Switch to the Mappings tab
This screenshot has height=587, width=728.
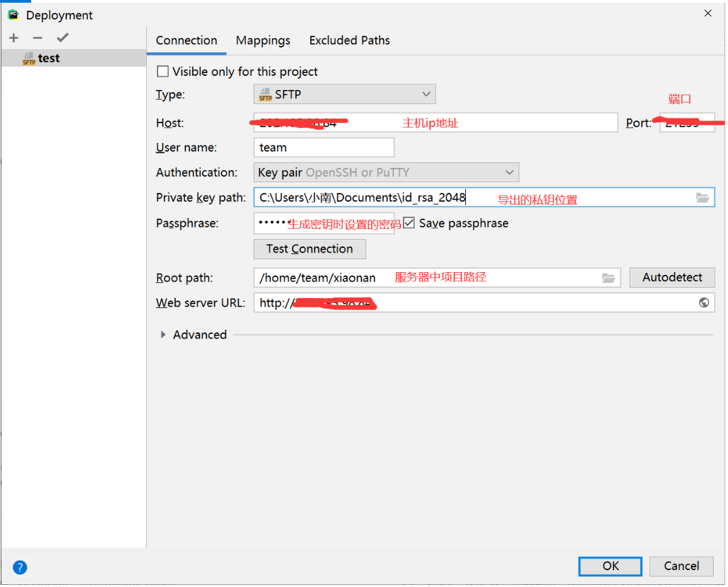[263, 41]
